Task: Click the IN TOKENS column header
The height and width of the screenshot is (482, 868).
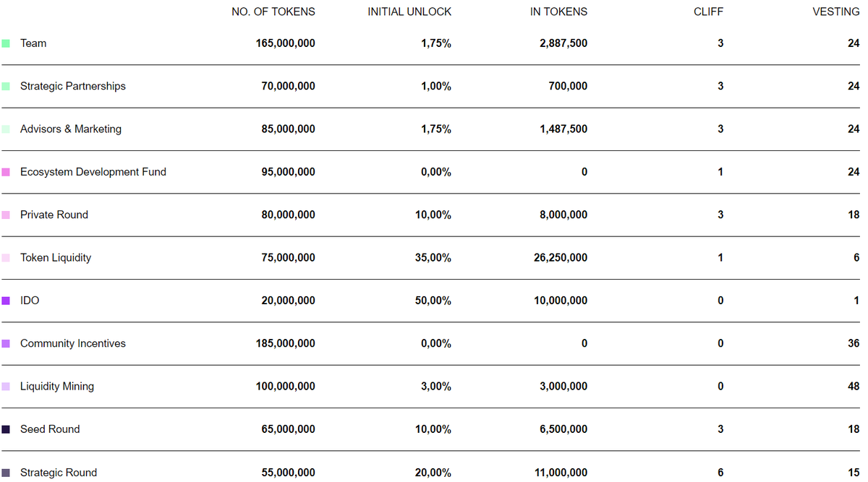Action: click(x=558, y=12)
